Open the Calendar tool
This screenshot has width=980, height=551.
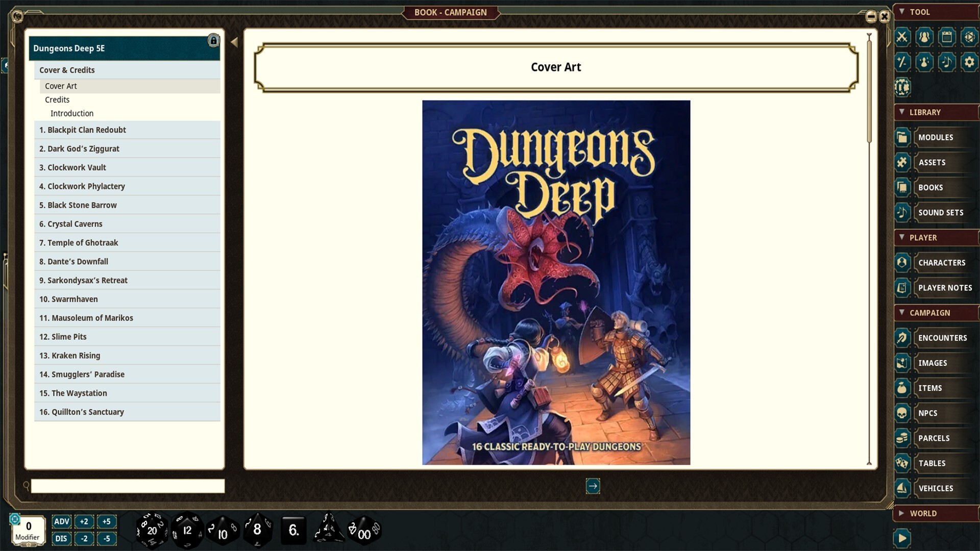tap(947, 37)
